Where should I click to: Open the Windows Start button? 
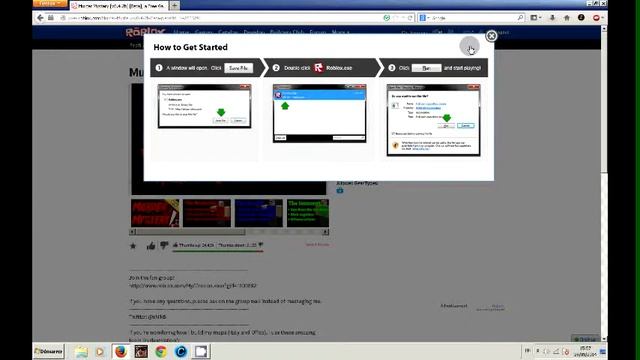(x=49, y=351)
